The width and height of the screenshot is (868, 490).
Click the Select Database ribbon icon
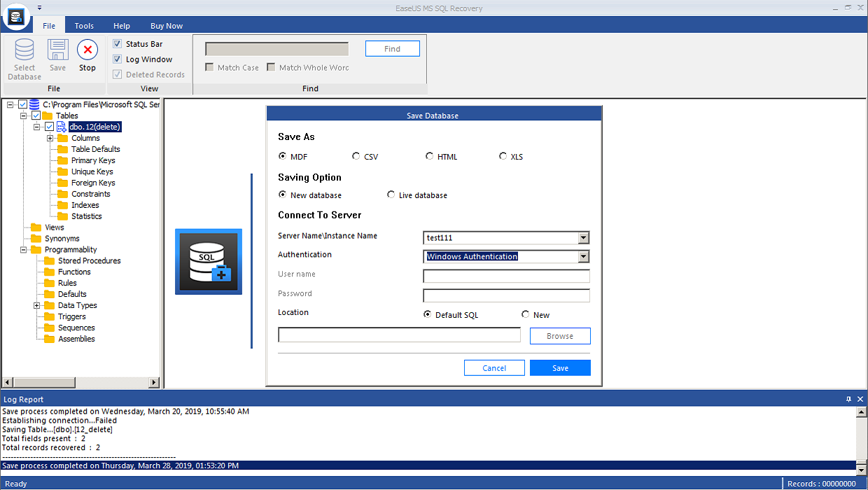tap(24, 50)
